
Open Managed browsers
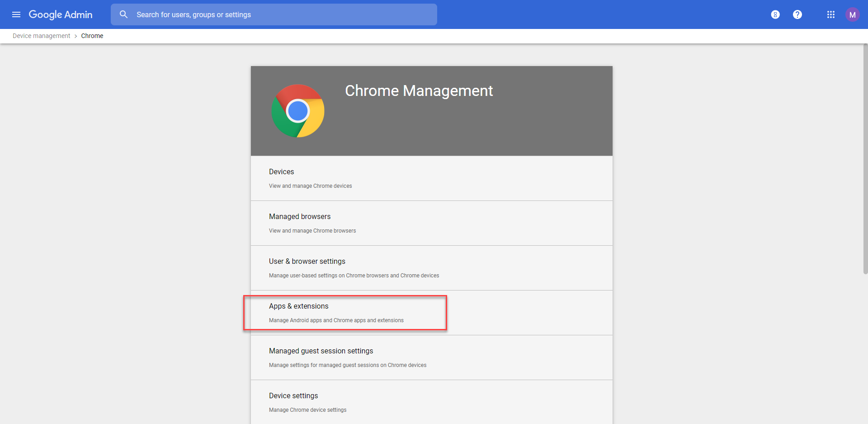(x=432, y=223)
